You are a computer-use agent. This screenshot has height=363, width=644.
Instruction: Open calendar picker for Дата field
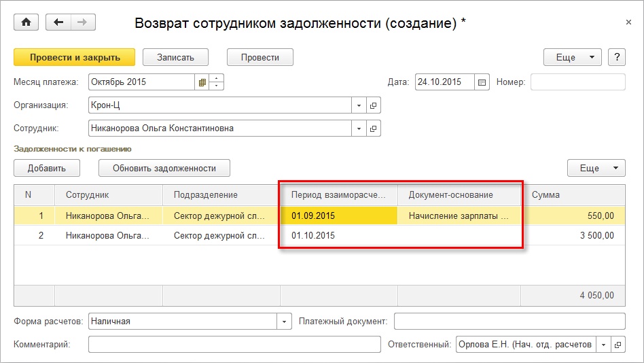point(482,82)
